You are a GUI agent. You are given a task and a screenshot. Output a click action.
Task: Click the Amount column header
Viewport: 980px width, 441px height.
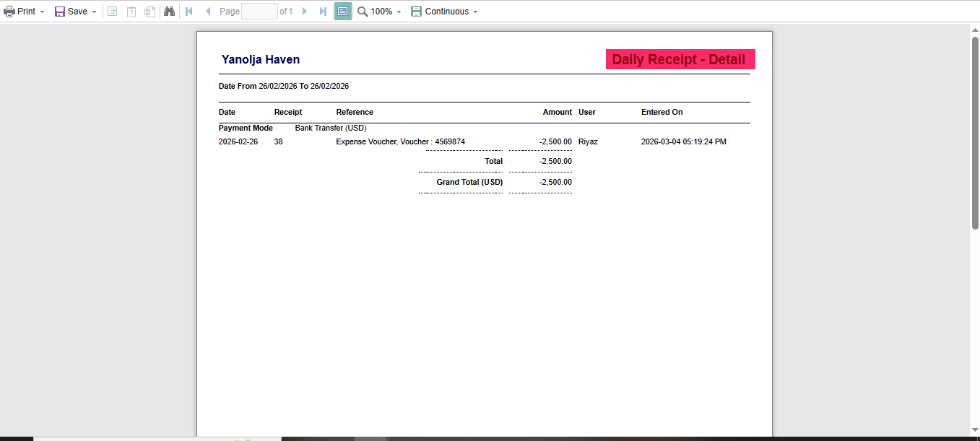pos(558,112)
